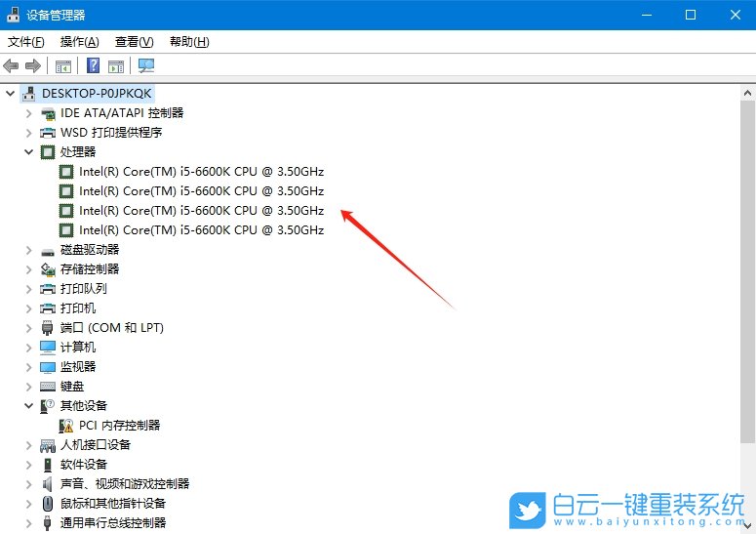Image resolution: width=756 pixels, height=534 pixels.
Task: Select the 监视器 category label
Action: click(x=78, y=367)
